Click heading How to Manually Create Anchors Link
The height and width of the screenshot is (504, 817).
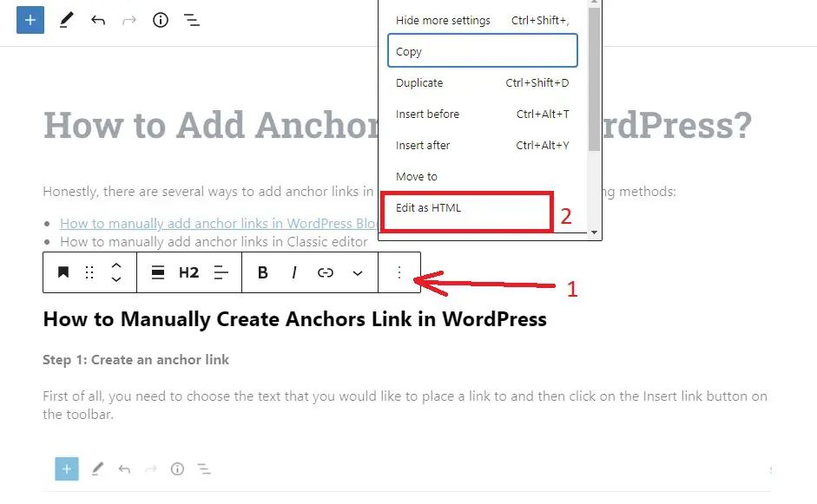[x=295, y=319]
